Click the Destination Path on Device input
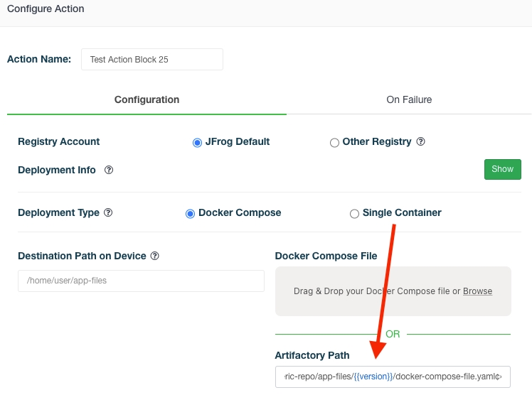 coord(141,281)
